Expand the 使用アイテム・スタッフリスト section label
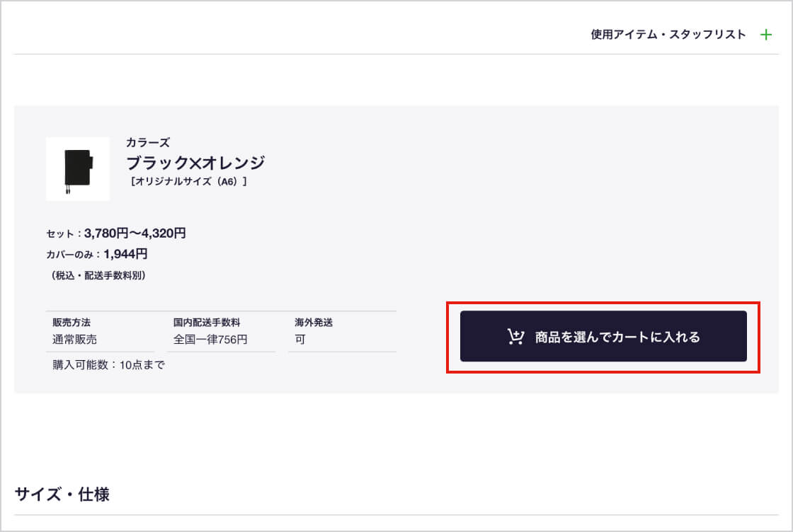 (x=668, y=35)
